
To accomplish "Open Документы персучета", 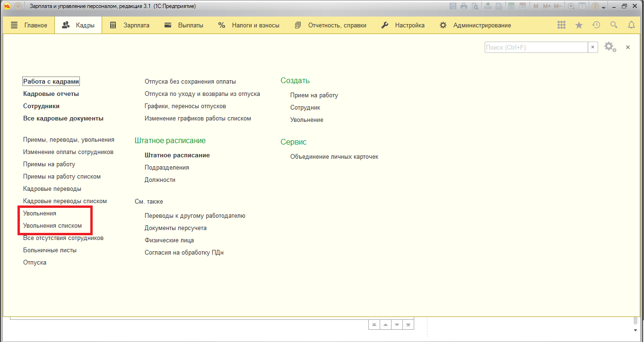I will click(x=175, y=228).
